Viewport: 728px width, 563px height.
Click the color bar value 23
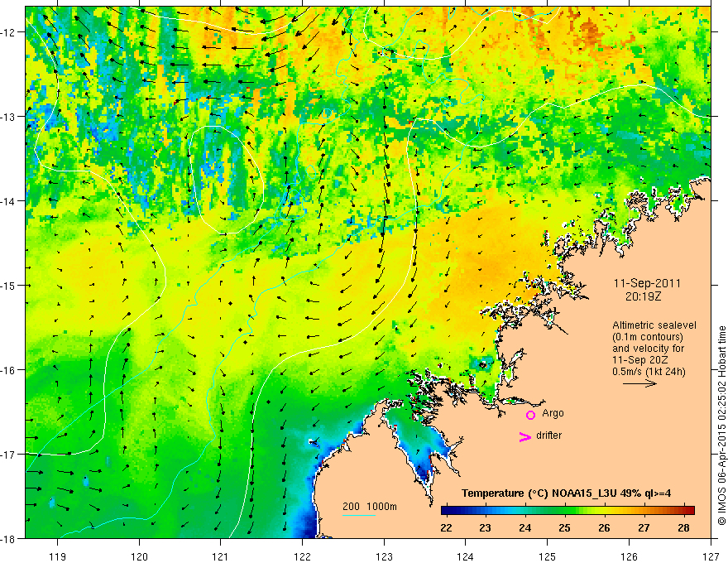pos(485,527)
